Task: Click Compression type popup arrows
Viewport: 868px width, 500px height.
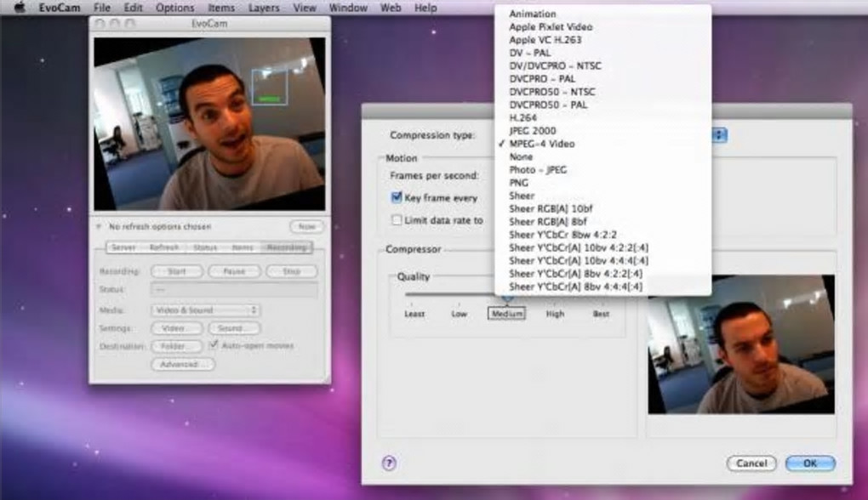Action: click(x=719, y=135)
